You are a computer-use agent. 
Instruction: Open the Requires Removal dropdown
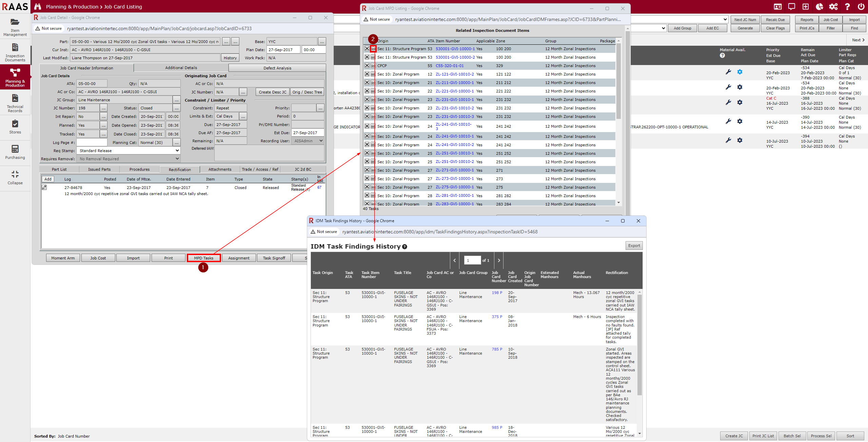click(x=128, y=159)
